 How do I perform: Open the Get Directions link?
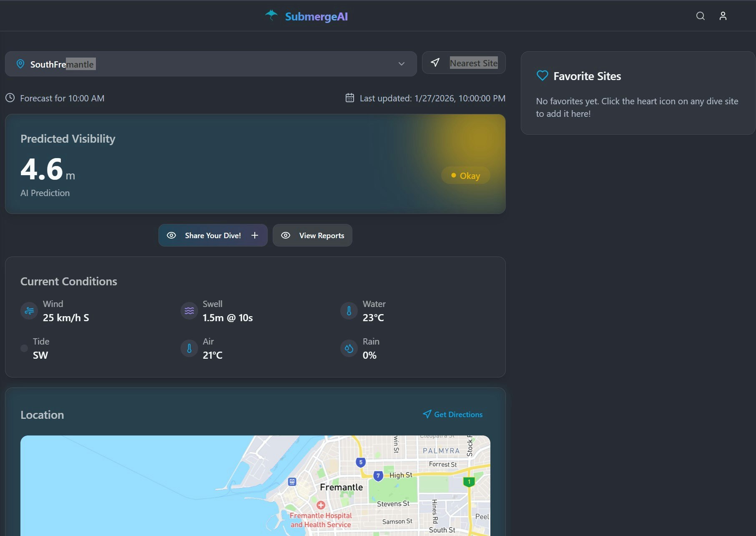pyautogui.click(x=453, y=414)
